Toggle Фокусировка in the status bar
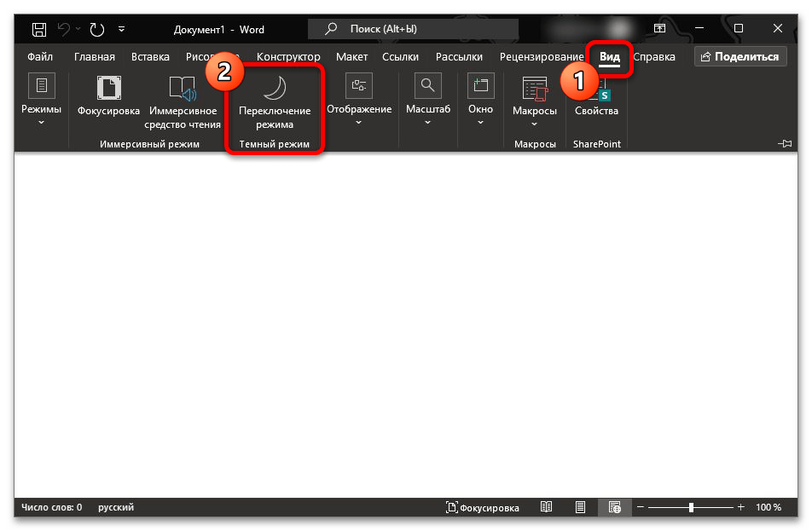The height and width of the screenshot is (531, 812). point(483,507)
